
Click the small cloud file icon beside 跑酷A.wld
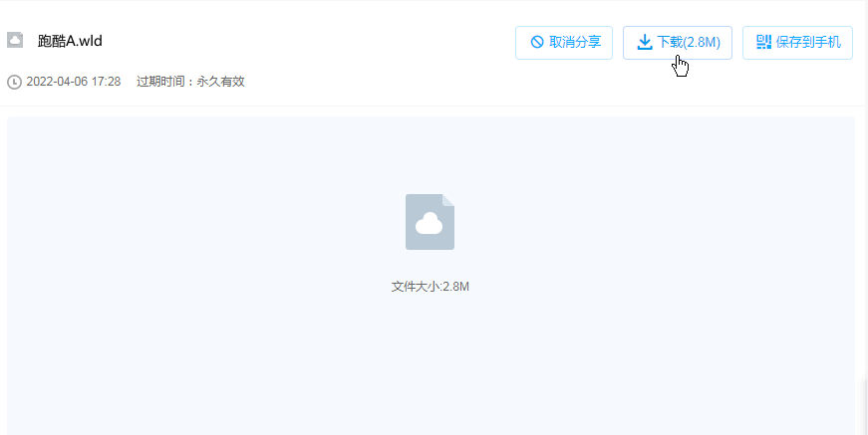[15, 41]
